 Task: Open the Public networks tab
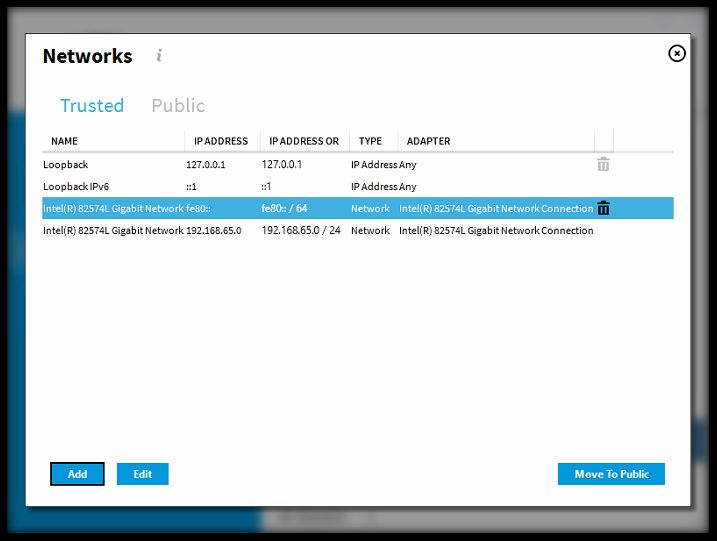(x=178, y=106)
